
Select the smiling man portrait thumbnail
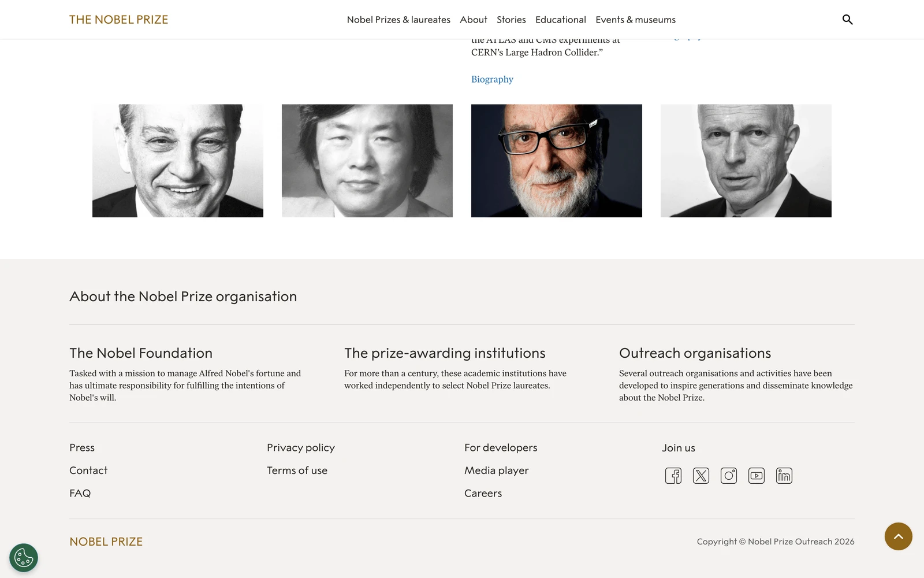pyautogui.click(x=178, y=161)
